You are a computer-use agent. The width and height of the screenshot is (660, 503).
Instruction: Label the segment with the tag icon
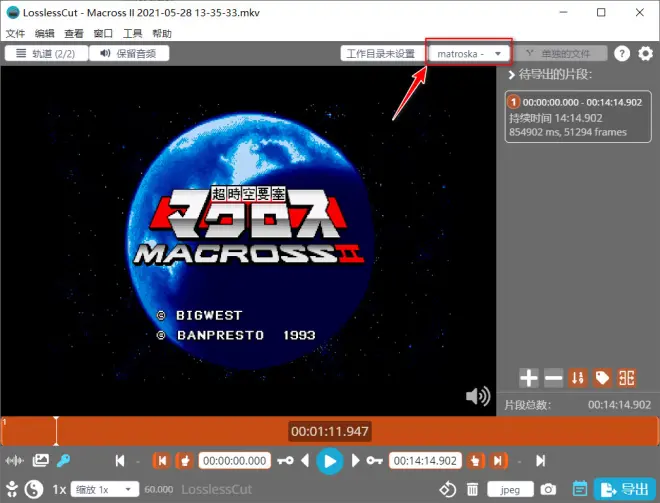(x=602, y=378)
